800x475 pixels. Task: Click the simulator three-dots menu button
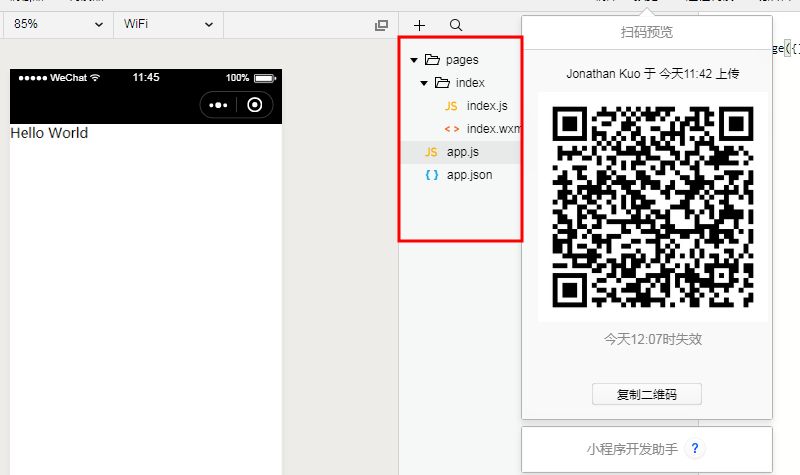(218, 105)
